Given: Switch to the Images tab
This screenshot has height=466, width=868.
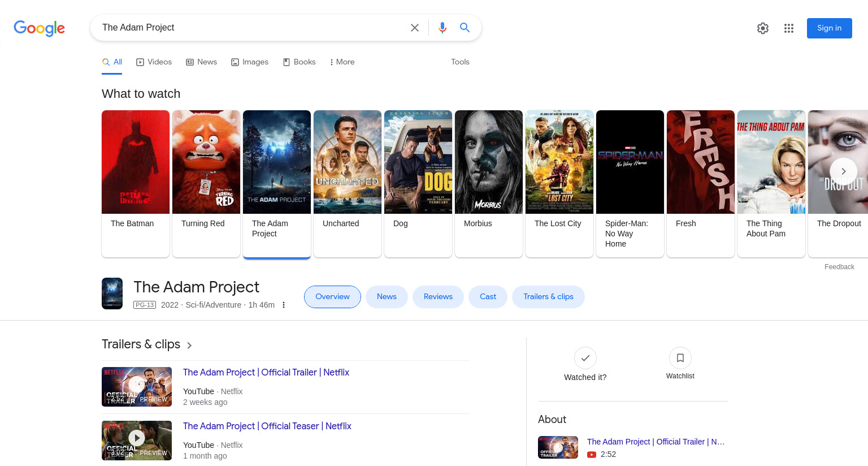Looking at the screenshot, I should (x=250, y=62).
